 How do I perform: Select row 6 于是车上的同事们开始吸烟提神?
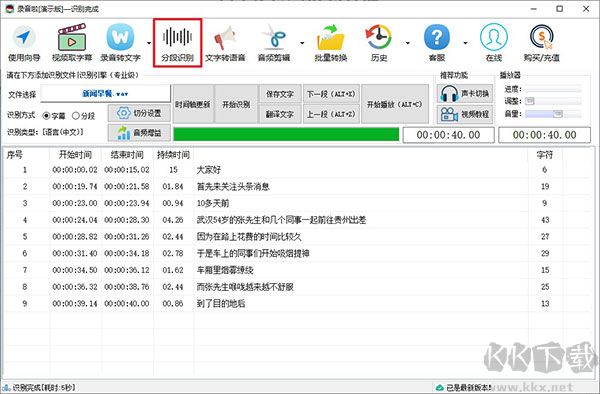coord(253,253)
